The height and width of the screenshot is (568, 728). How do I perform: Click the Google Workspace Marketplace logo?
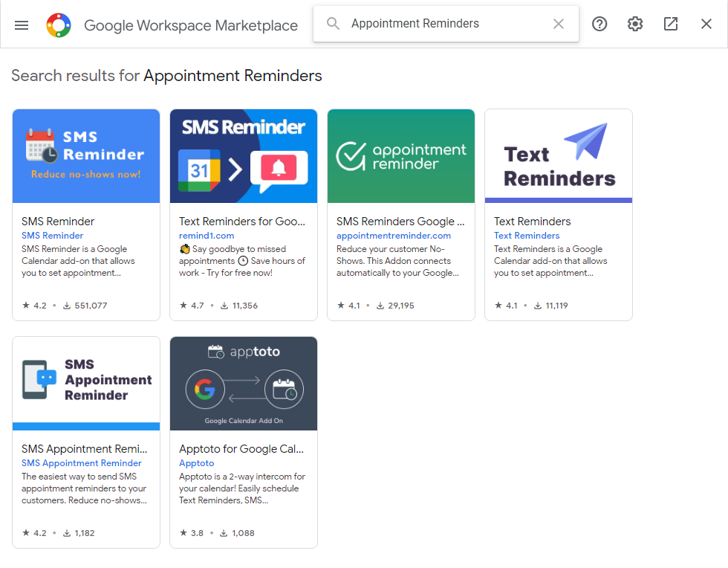click(x=59, y=25)
